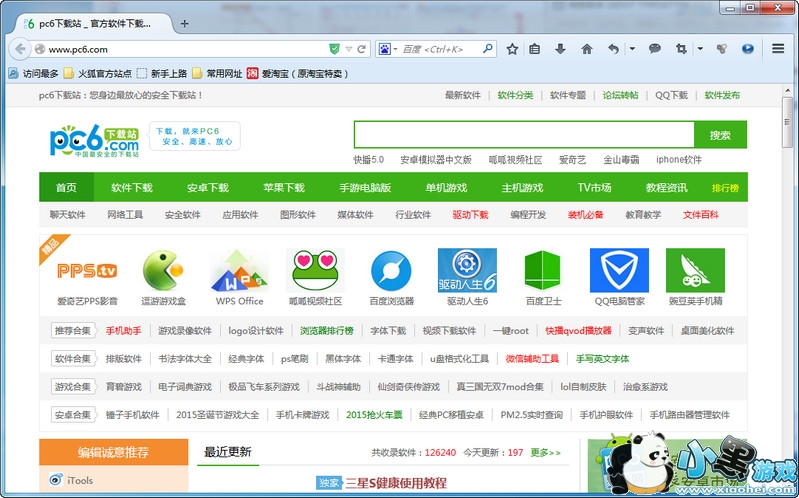This screenshot has height=498, width=799.
Task: Select the pc6下载站 browser tab
Action: (x=92, y=23)
